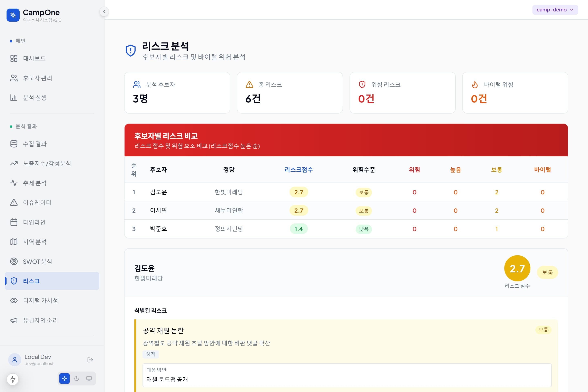Click the 타임라인 calendar icon
Image resolution: width=588 pixels, height=392 pixels.
click(14, 222)
